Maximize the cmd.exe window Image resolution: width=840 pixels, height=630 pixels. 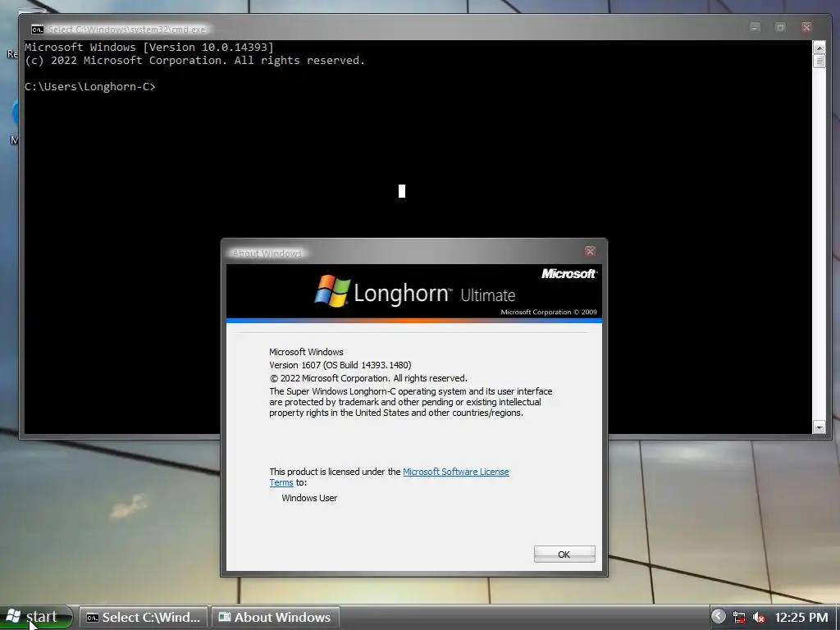781,27
